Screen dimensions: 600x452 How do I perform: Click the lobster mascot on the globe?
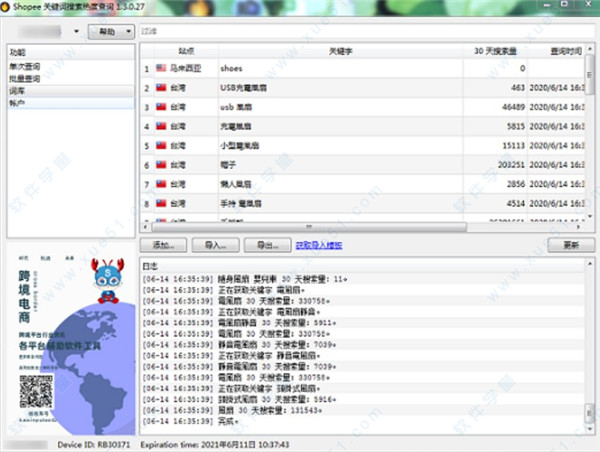pos(108,281)
